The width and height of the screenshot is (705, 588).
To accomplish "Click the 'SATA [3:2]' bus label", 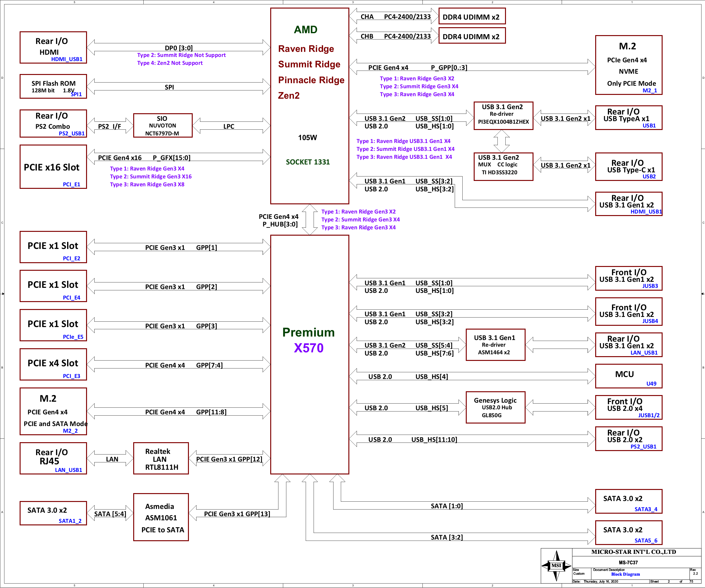I will point(447,537).
